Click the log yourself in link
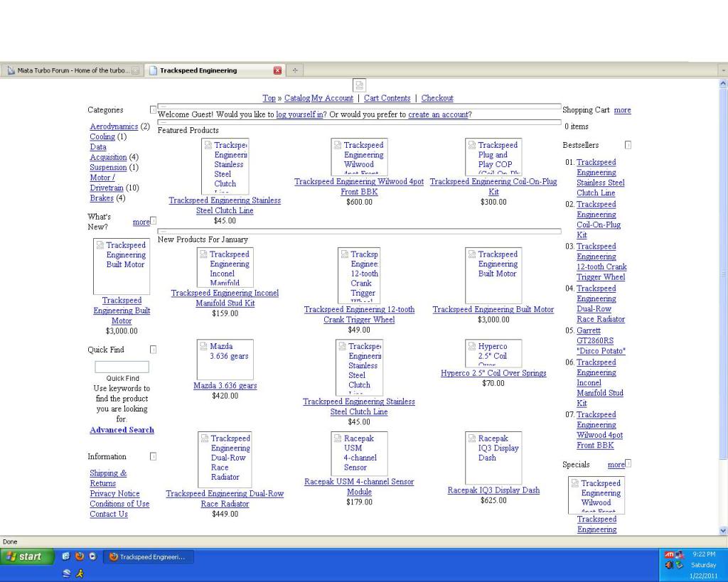This screenshot has height=582, width=728. (x=299, y=114)
